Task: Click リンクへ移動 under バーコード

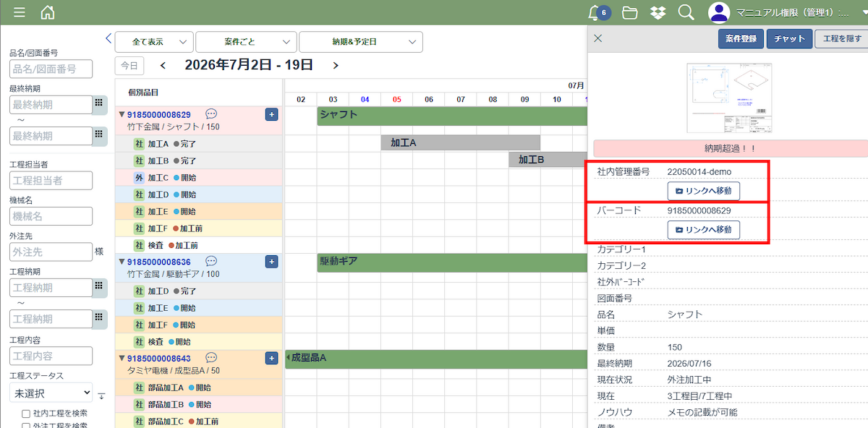Action: point(703,229)
